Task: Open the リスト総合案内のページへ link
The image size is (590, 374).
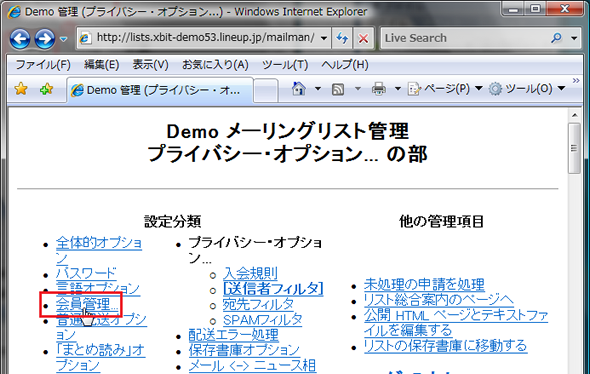Action: [439, 300]
